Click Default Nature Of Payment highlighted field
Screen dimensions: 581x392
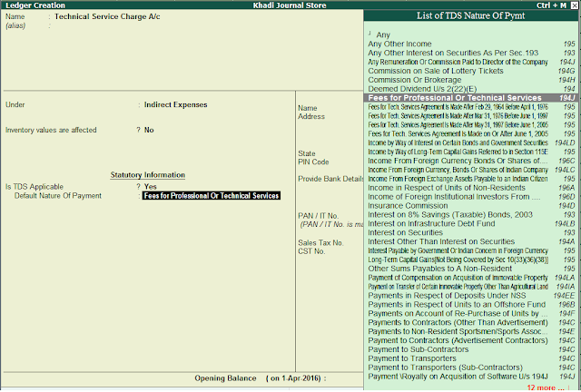point(212,196)
